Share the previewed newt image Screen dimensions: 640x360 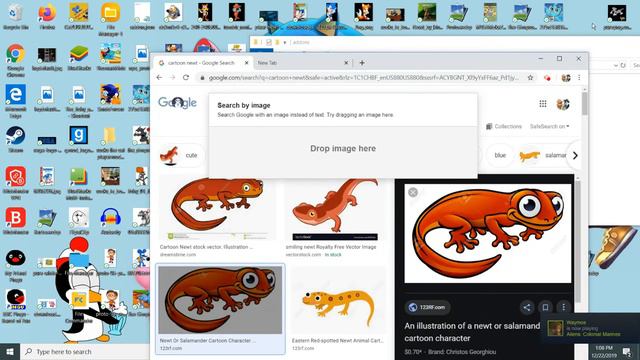(x=527, y=307)
